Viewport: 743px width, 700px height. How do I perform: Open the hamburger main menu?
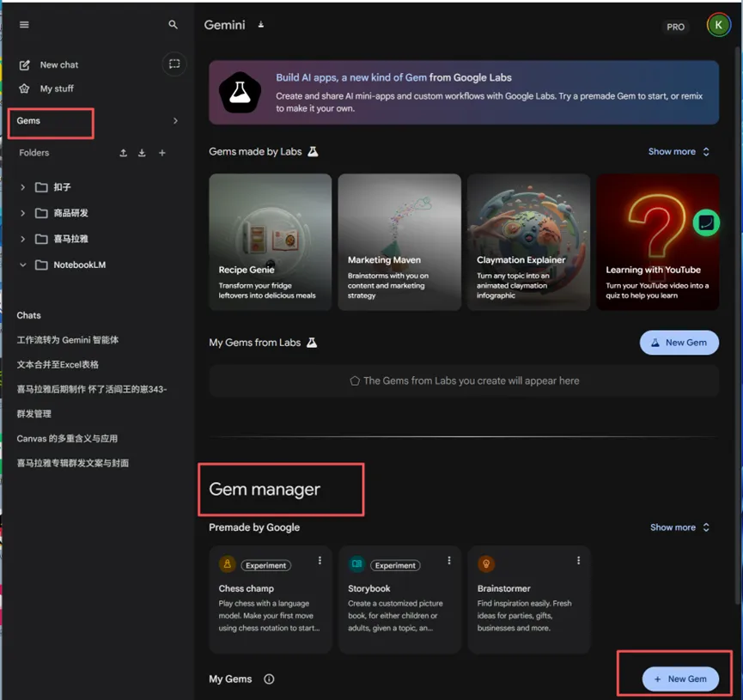point(24,25)
